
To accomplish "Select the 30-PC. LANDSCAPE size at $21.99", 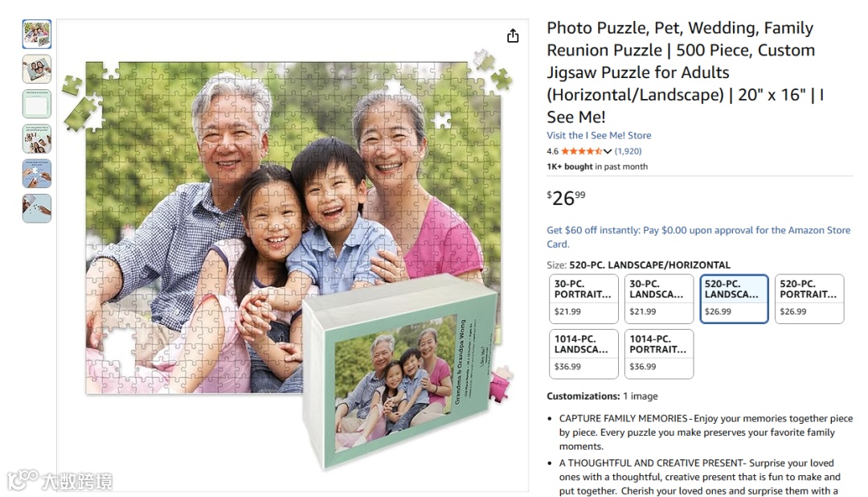I will click(x=659, y=298).
